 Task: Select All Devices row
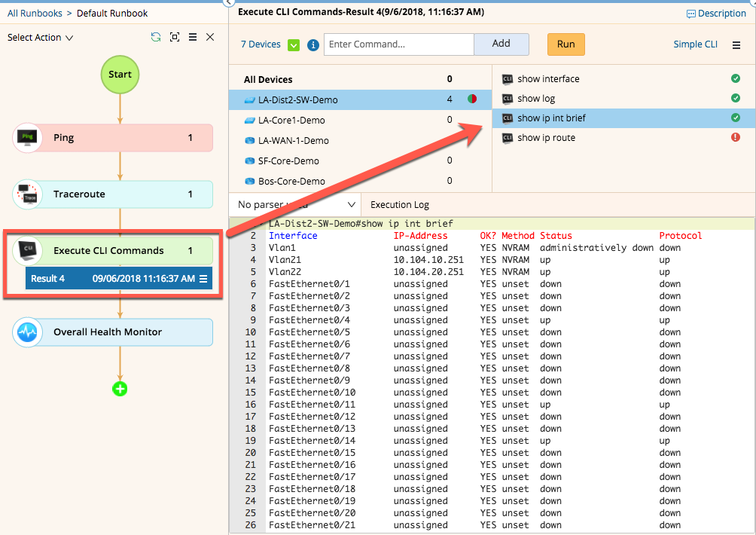pyautogui.click(x=360, y=80)
